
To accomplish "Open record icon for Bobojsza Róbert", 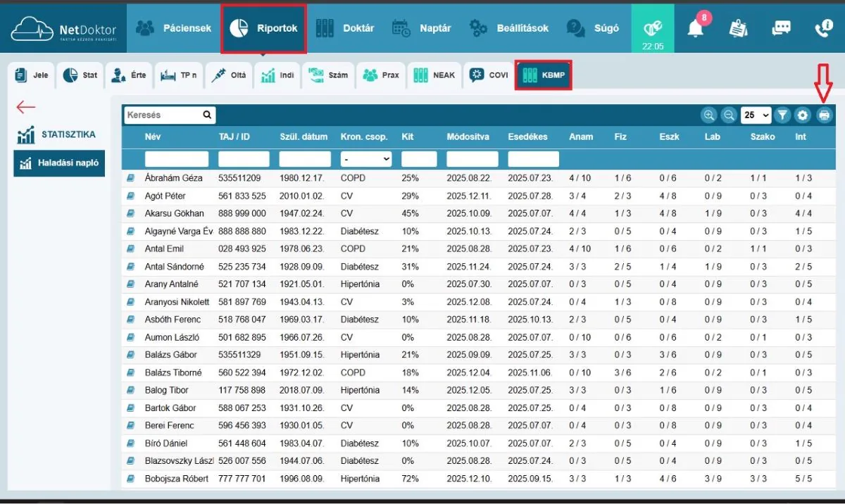I will pyautogui.click(x=130, y=479).
